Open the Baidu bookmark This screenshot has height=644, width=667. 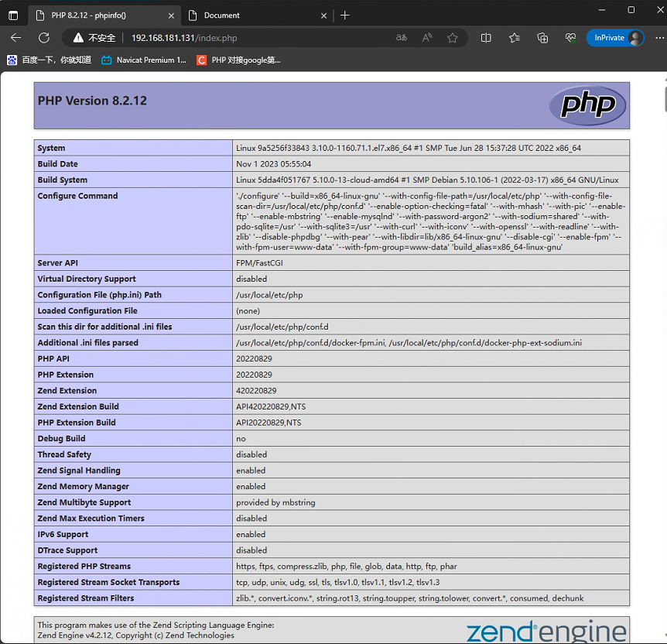tap(50, 60)
